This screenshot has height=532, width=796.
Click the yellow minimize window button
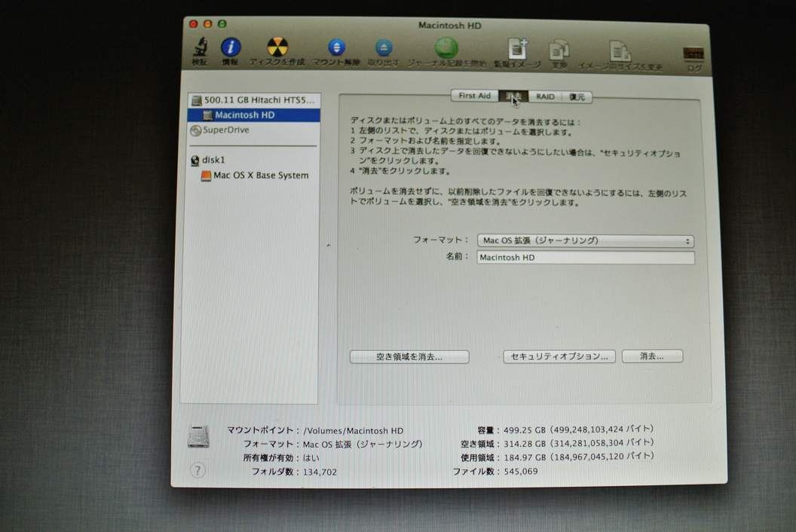207,23
